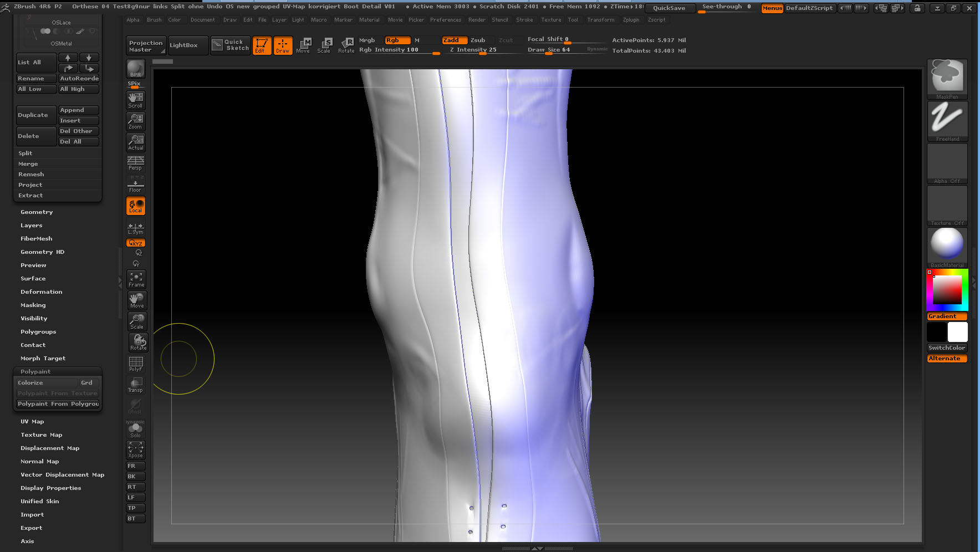
Task: Pick color in the color selector
Action: [x=947, y=290]
